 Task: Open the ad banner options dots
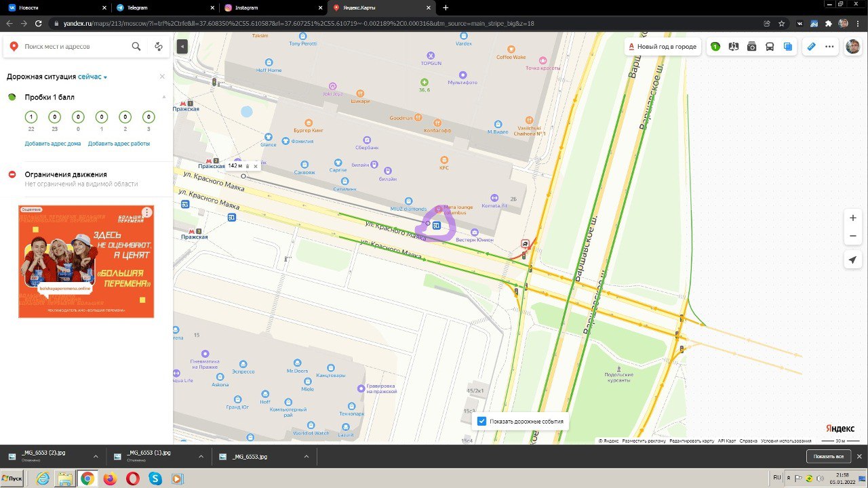click(147, 212)
